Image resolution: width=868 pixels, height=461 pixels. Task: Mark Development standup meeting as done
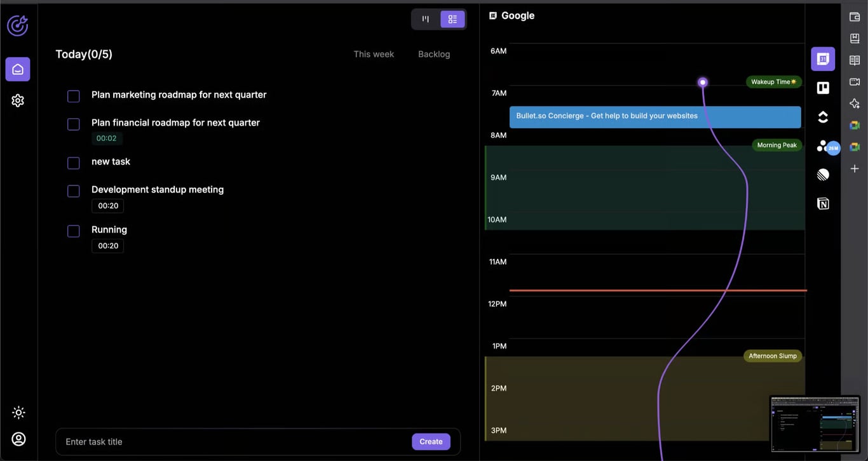(x=73, y=190)
